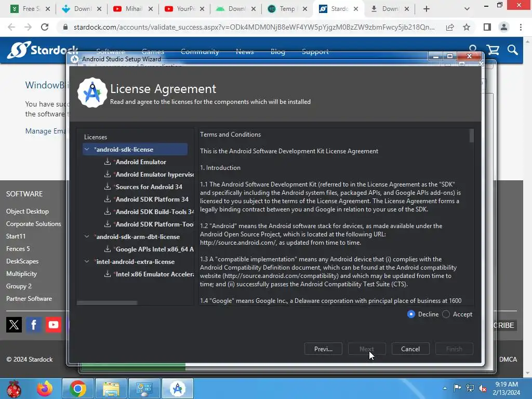
Task: Bookmark page with star icon
Action: click(467, 27)
